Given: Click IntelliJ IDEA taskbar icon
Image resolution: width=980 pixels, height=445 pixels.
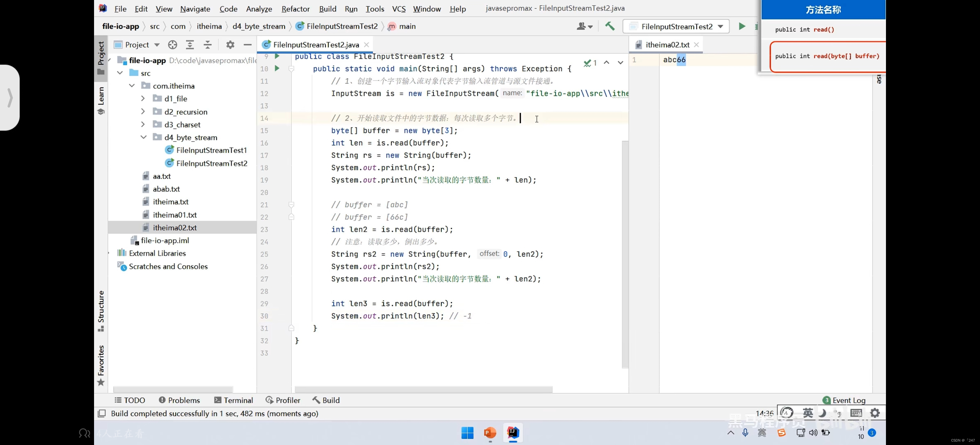Looking at the screenshot, I should point(513,433).
